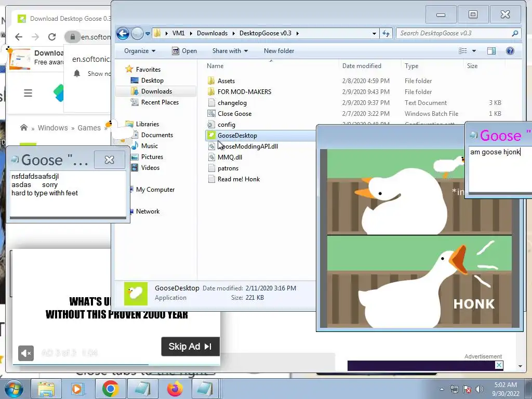
Task: Unmute the video ad speaker icon
Action: pos(26,353)
